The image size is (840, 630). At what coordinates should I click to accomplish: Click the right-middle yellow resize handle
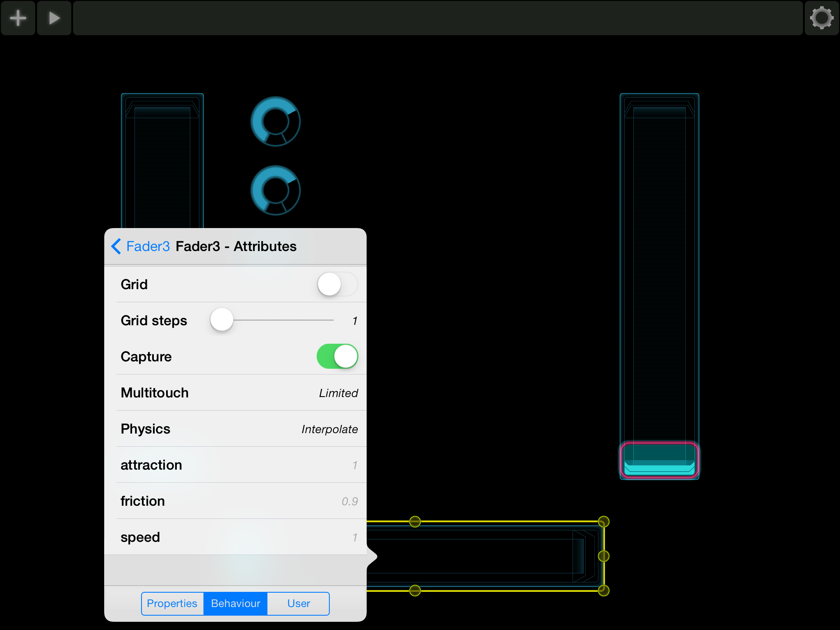[603, 556]
